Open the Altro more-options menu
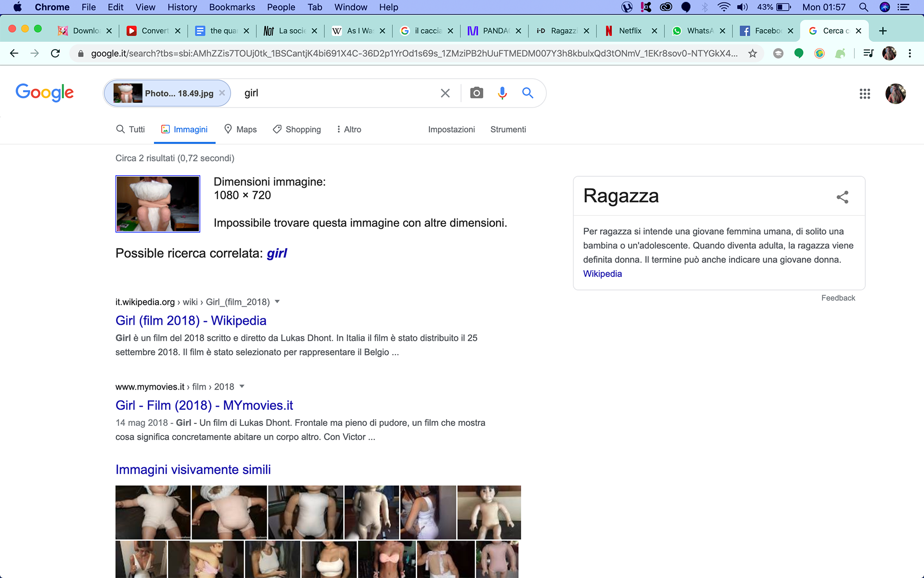 (349, 130)
